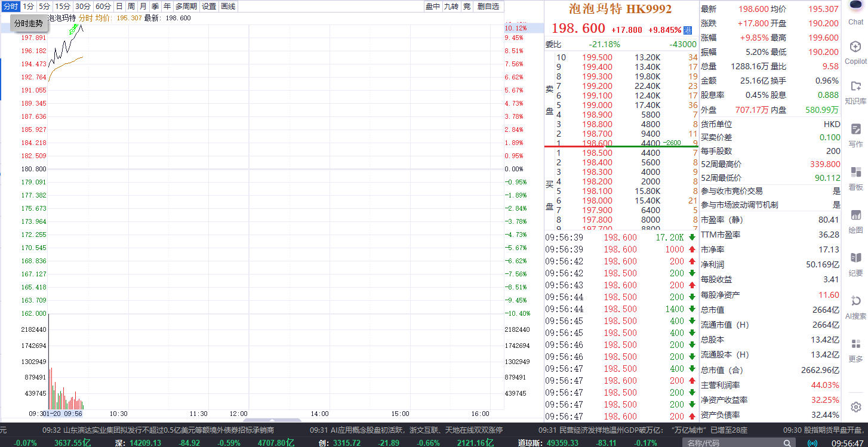Switch to the 60分 chart period
Screen dimensions: 868x447
click(103, 6)
